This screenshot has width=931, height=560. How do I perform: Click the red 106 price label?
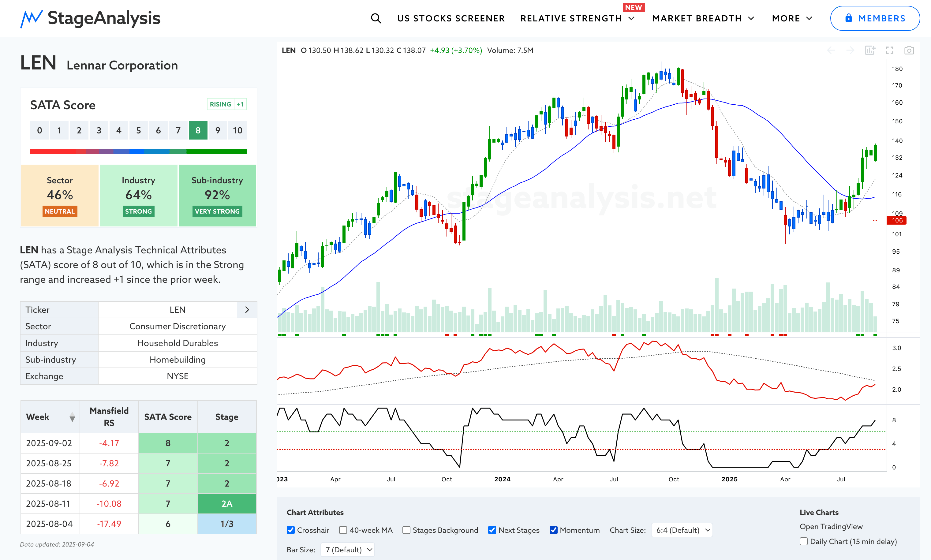coord(897,220)
